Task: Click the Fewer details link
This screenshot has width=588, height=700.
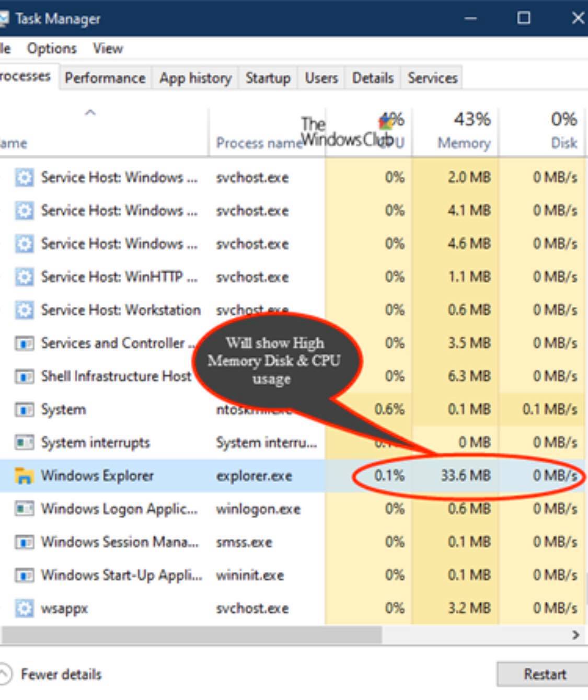Action: pyautogui.click(x=61, y=674)
